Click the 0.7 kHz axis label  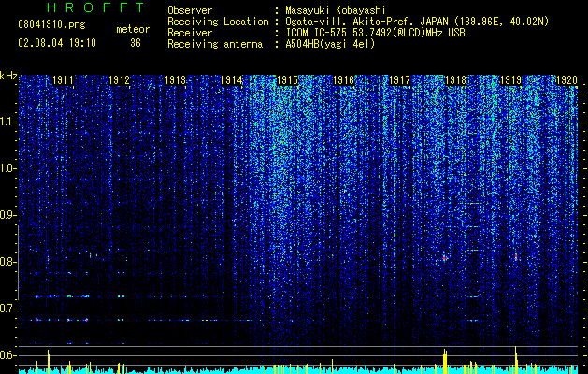pyautogui.click(x=8, y=309)
